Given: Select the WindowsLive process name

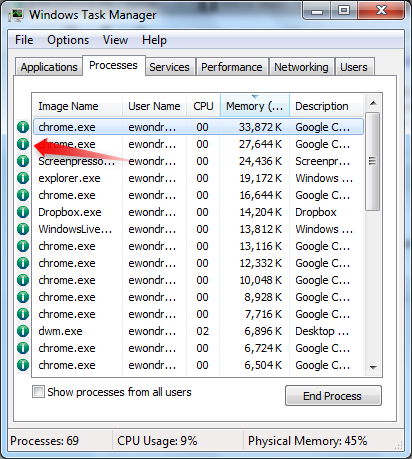Looking at the screenshot, I should 75,229.
